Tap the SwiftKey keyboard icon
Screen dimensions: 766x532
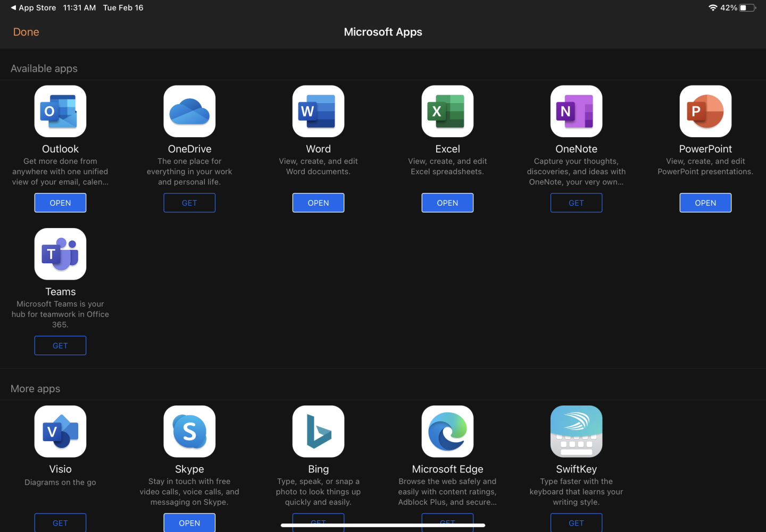[576, 431]
